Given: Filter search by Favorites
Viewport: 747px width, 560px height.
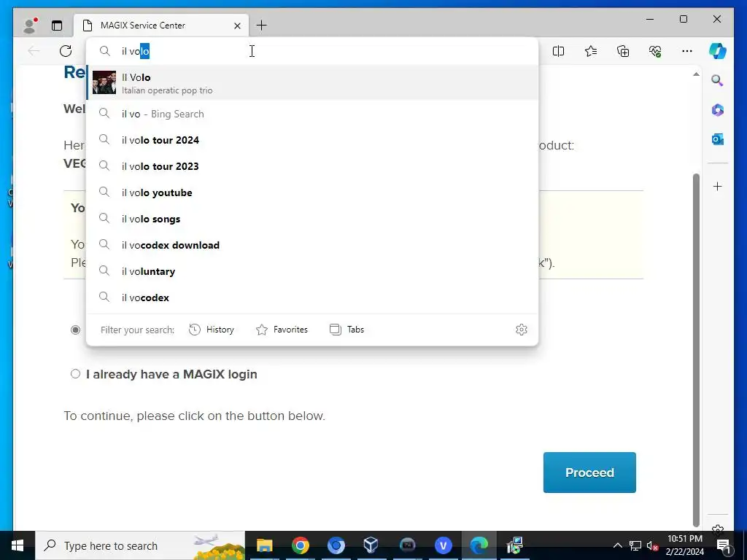Looking at the screenshot, I should [282, 330].
